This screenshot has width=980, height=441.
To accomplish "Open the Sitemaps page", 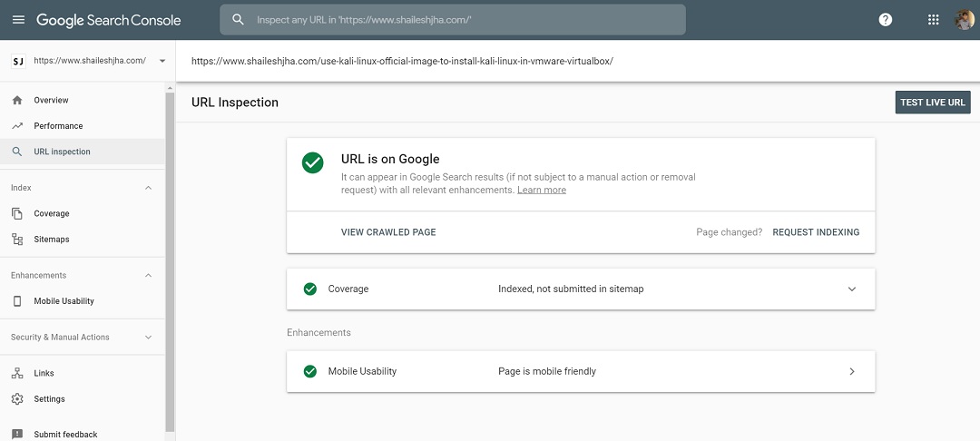I will pyautogui.click(x=51, y=240).
